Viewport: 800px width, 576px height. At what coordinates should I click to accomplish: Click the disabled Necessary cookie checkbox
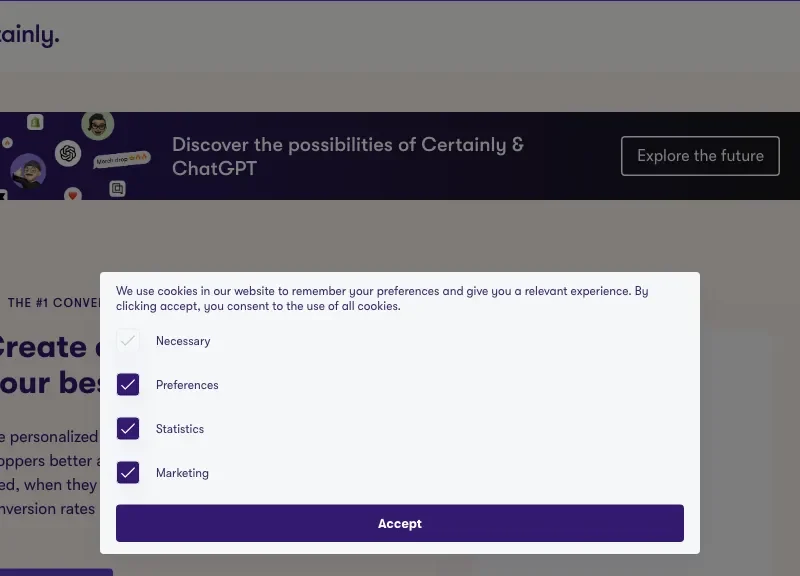[x=128, y=341]
